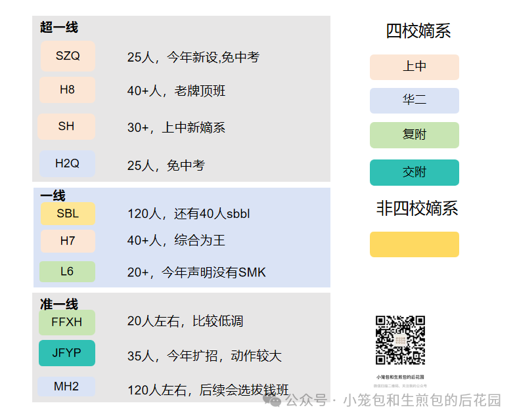
Task: Click text '20人左右，比较低调'
Action: [185, 321]
